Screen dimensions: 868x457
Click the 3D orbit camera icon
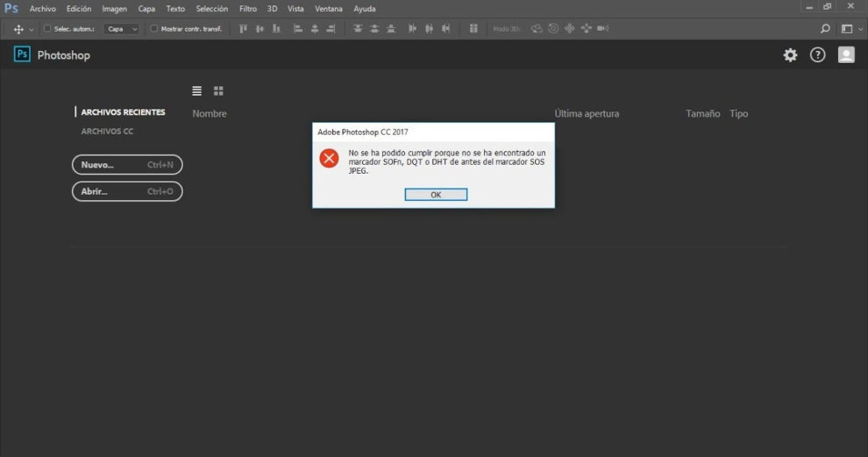pyautogui.click(x=537, y=29)
